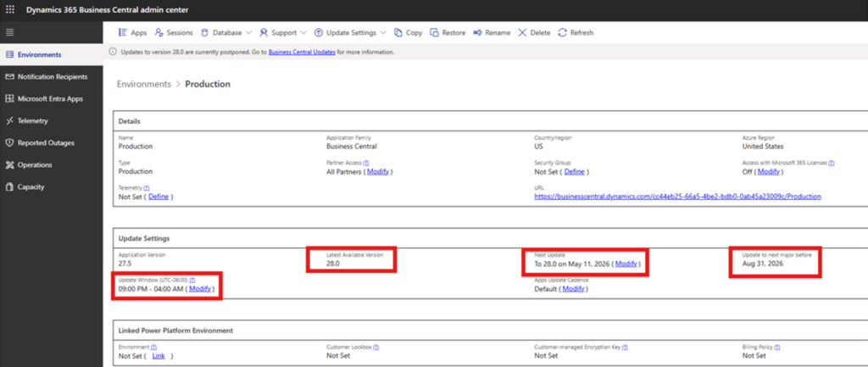Click the Operations tools icon

pos(8,165)
